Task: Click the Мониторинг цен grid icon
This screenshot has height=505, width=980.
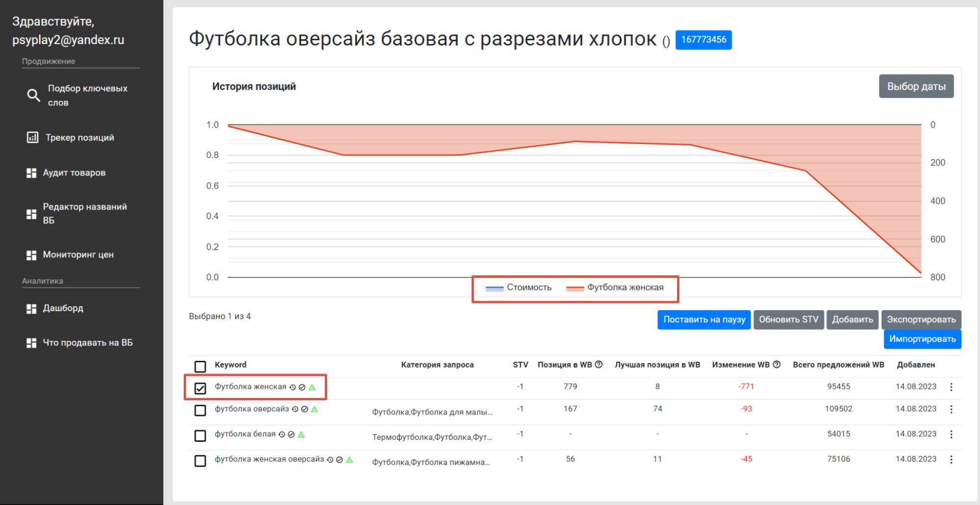Action: click(x=31, y=255)
